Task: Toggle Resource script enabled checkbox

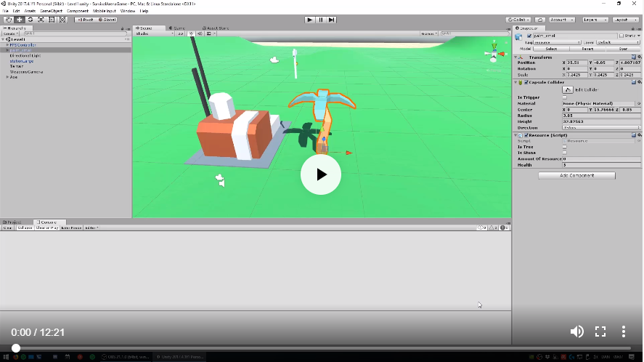Action: click(x=526, y=135)
